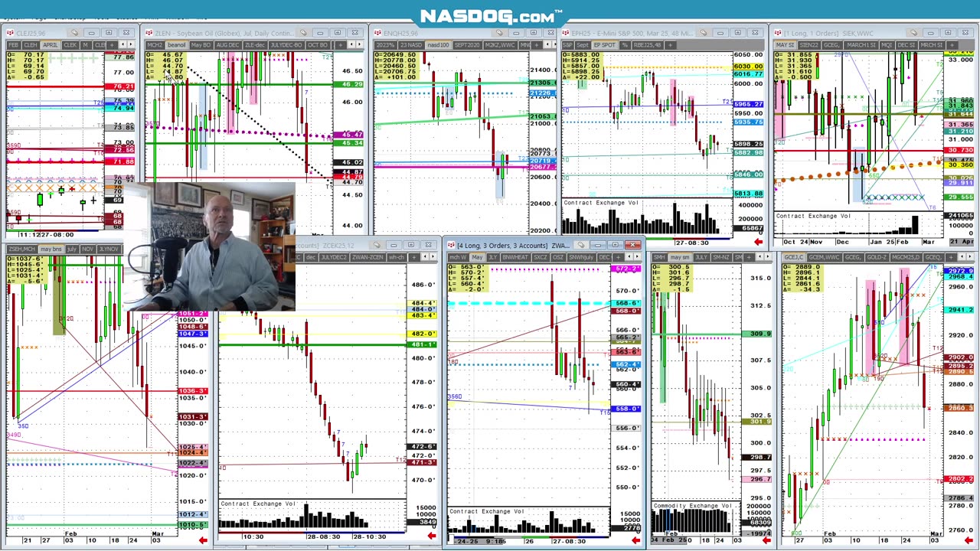Click red scroll-to-latest arrow in EPH25 chart
The width and height of the screenshot is (980, 551).
point(758,242)
